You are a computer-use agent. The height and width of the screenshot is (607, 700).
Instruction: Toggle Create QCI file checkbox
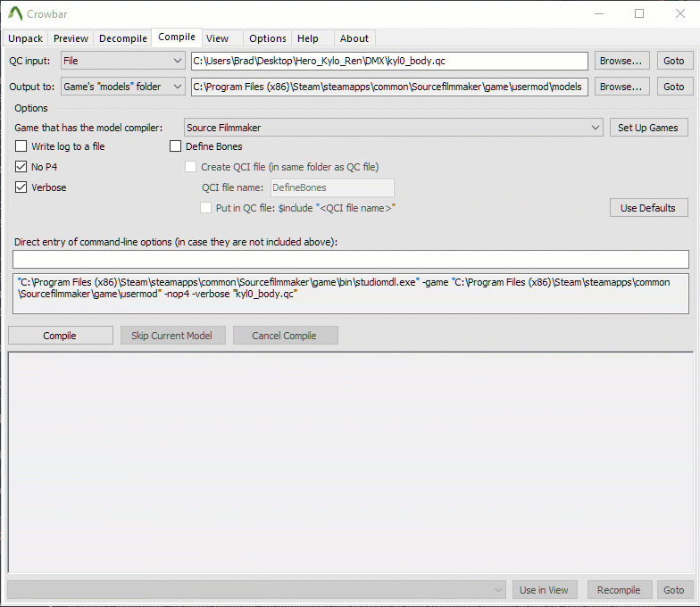click(191, 166)
